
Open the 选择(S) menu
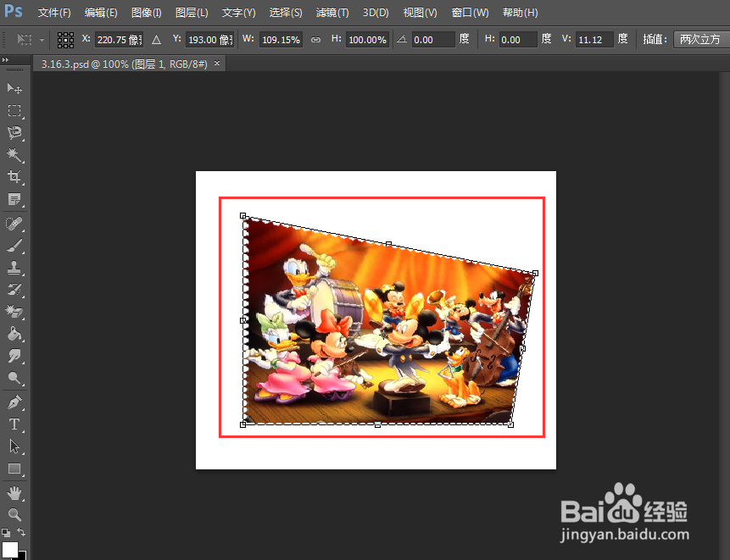pyautogui.click(x=286, y=13)
